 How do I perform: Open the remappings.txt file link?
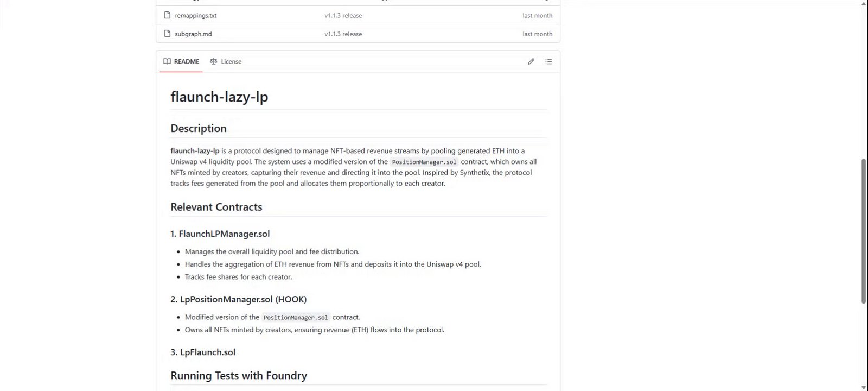195,16
